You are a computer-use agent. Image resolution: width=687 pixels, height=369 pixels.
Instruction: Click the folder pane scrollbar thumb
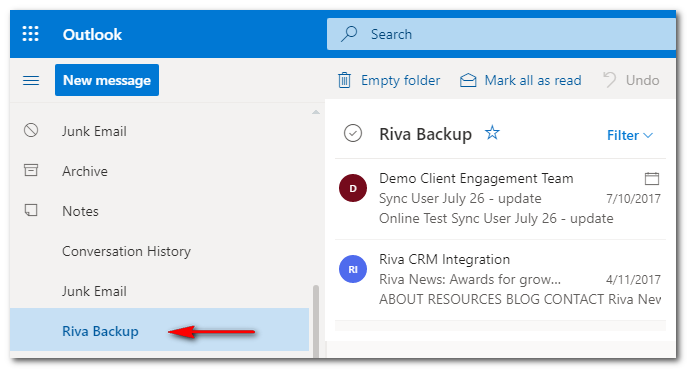[x=315, y=321]
